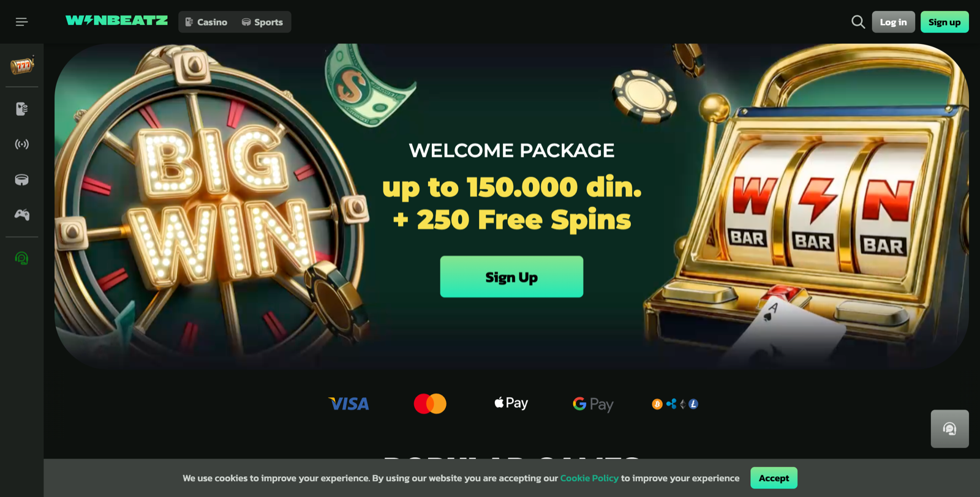
Task: Open the live chat support widget
Action: click(949, 428)
